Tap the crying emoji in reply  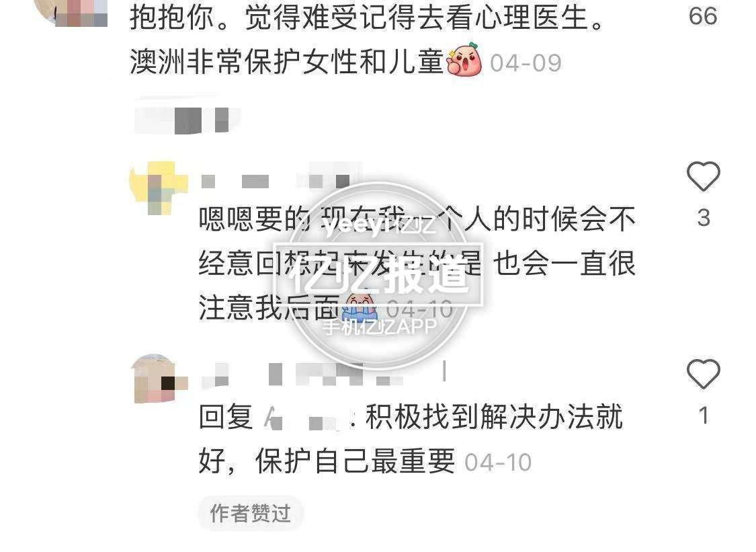point(360,307)
